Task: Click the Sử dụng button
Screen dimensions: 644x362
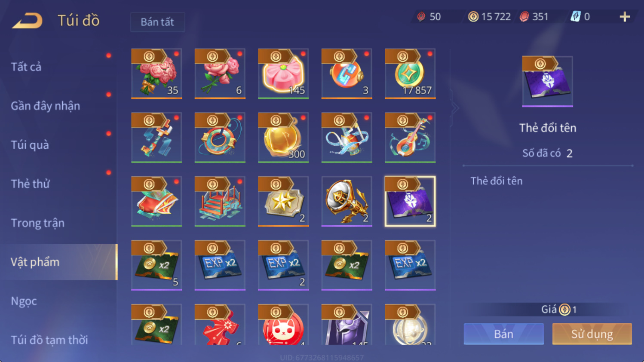Action: click(x=592, y=334)
